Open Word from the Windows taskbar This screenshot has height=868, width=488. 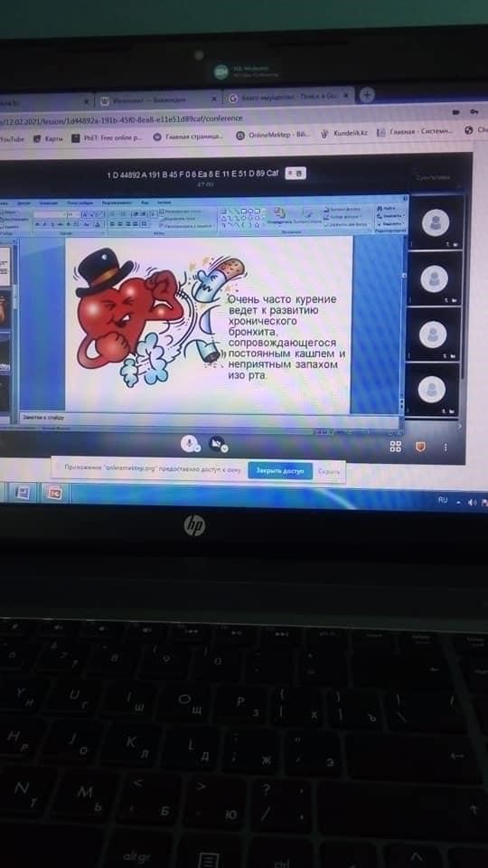[23, 492]
